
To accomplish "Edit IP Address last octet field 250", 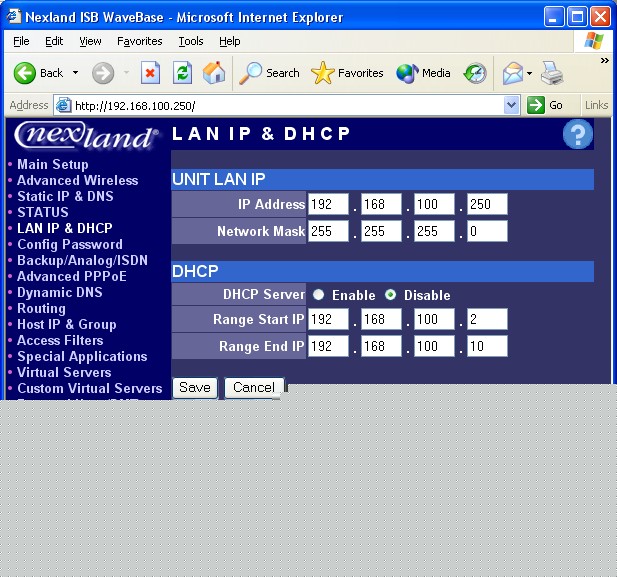I will coord(487,204).
